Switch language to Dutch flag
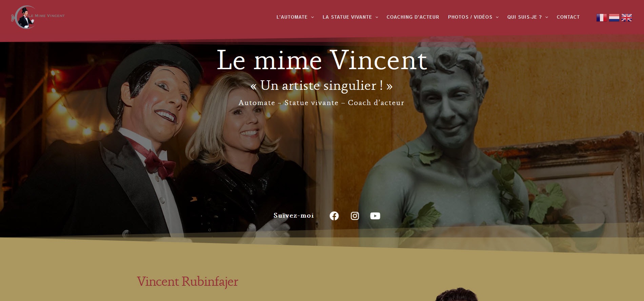This screenshot has width=644, height=301. (614, 18)
